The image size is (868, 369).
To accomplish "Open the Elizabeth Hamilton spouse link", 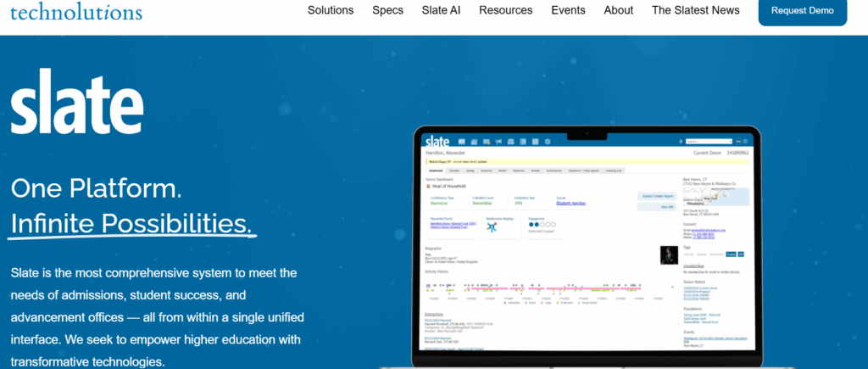I will 571,204.
